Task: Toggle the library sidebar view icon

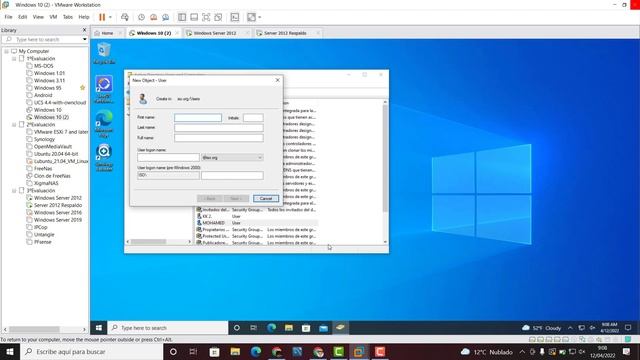Action: [x=182, y=17]
